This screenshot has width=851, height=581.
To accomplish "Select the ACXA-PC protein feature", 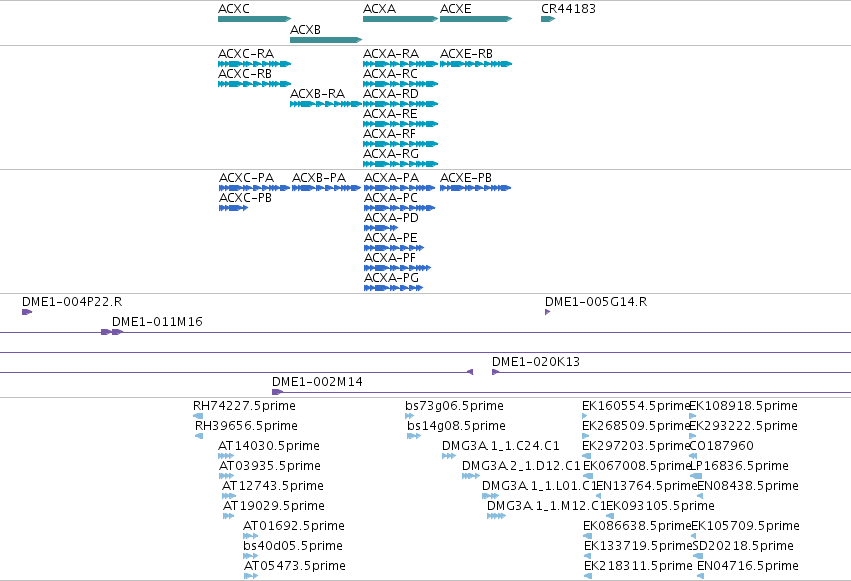I will pyautogui.click(x=399, y=208).
